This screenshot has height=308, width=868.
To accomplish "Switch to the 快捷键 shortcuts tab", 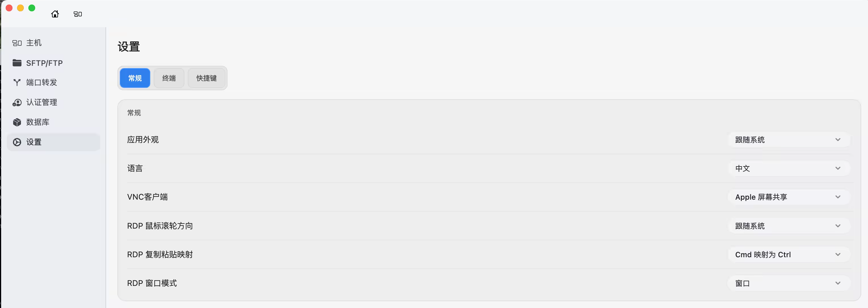I will [x=207, y=78].
